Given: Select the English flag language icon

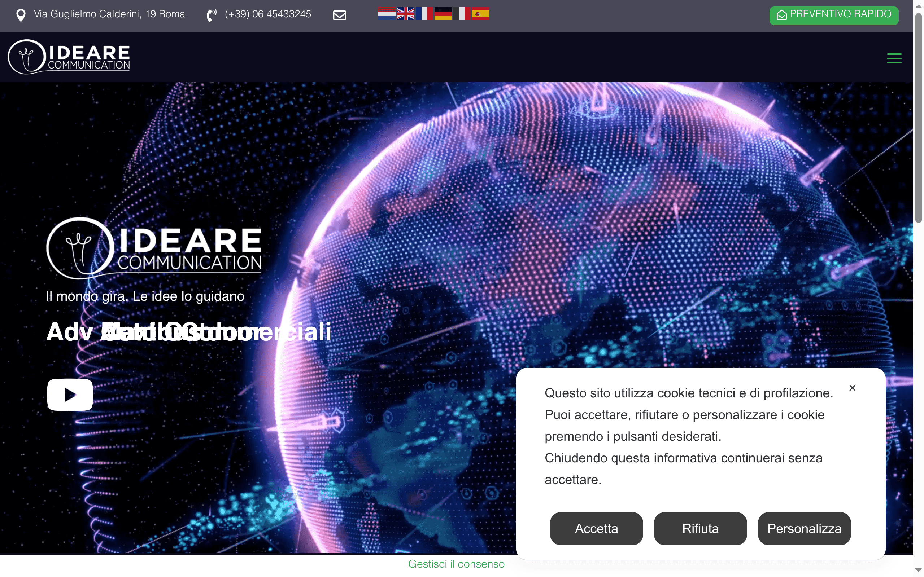Looking at the screenshot, I should pyautogui.click(x=405, y=14).
